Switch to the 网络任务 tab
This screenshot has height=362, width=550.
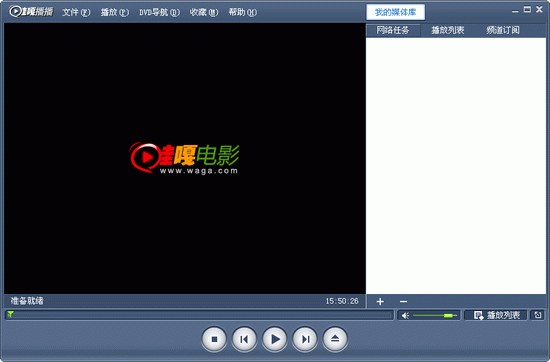pyautogui.click(x=393, y=30)
